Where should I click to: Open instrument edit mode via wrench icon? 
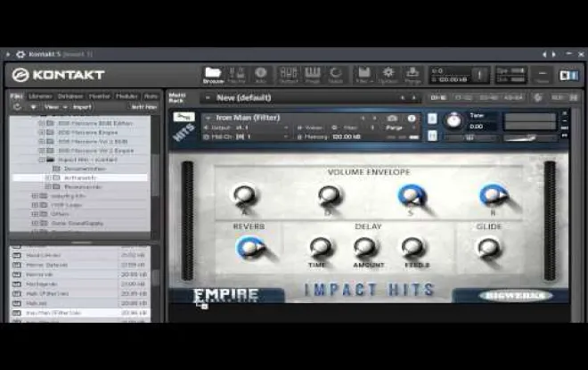184,117
